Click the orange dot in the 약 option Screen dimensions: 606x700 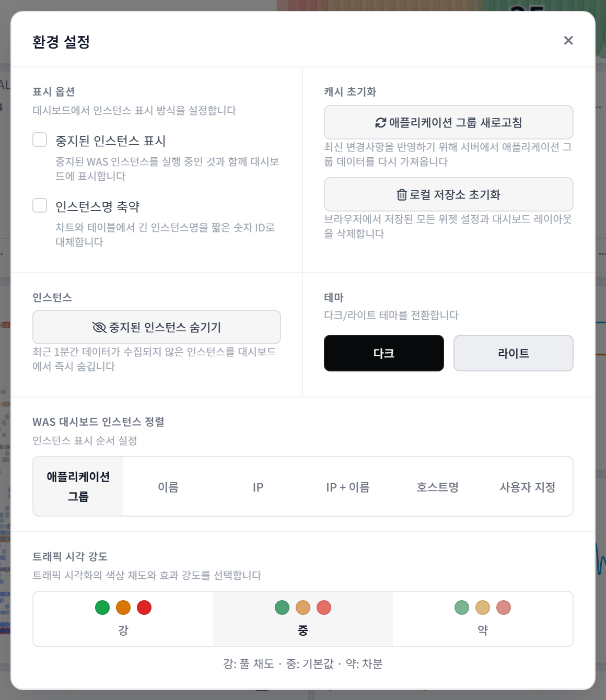pos(483,608)
